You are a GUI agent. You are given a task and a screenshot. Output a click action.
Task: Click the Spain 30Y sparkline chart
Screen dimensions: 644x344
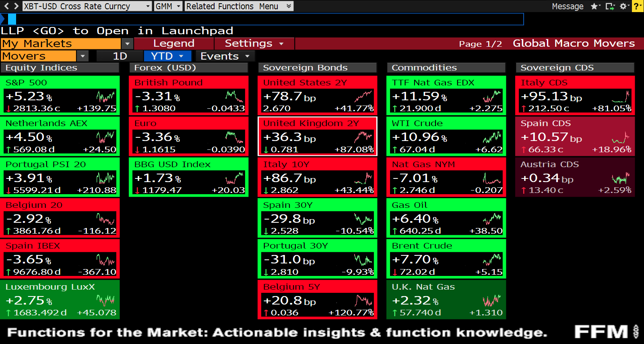pos(363,219)
